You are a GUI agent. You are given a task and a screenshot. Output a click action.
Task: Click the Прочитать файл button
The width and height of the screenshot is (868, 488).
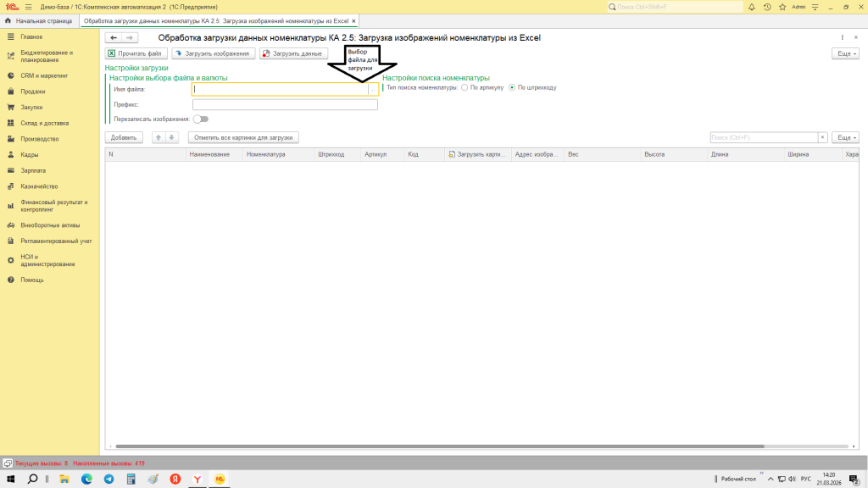tap(136, 53)
